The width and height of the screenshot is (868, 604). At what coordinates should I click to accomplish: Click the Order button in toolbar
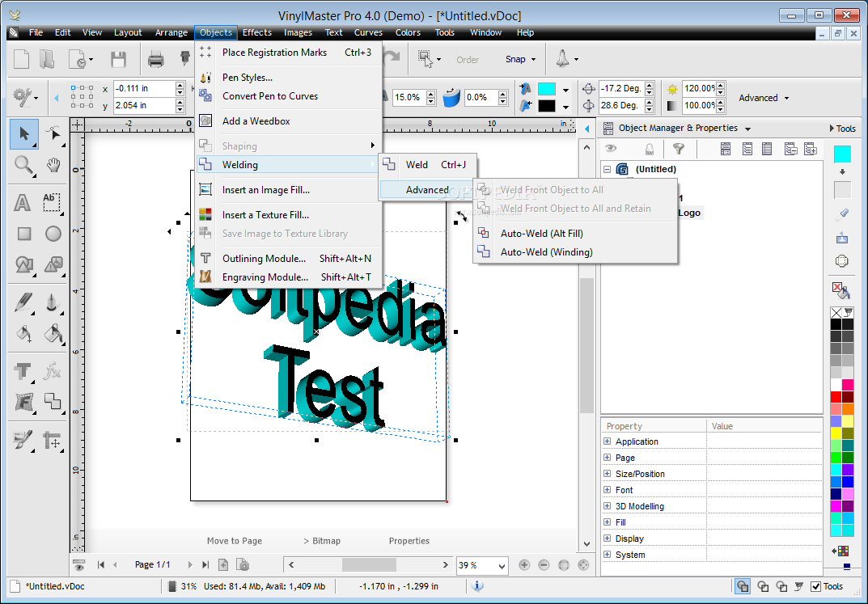click(468, 60)
